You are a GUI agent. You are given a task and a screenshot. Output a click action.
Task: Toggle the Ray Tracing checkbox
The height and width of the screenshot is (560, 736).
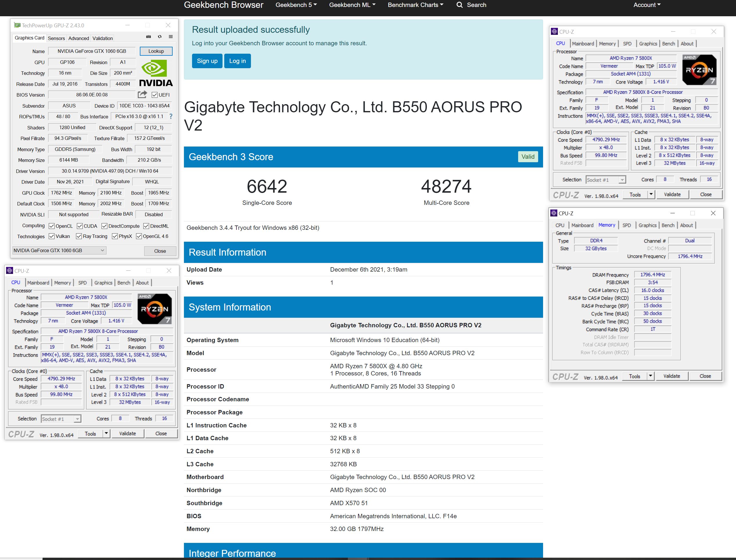pyautogui.click(x=79, y=236)
